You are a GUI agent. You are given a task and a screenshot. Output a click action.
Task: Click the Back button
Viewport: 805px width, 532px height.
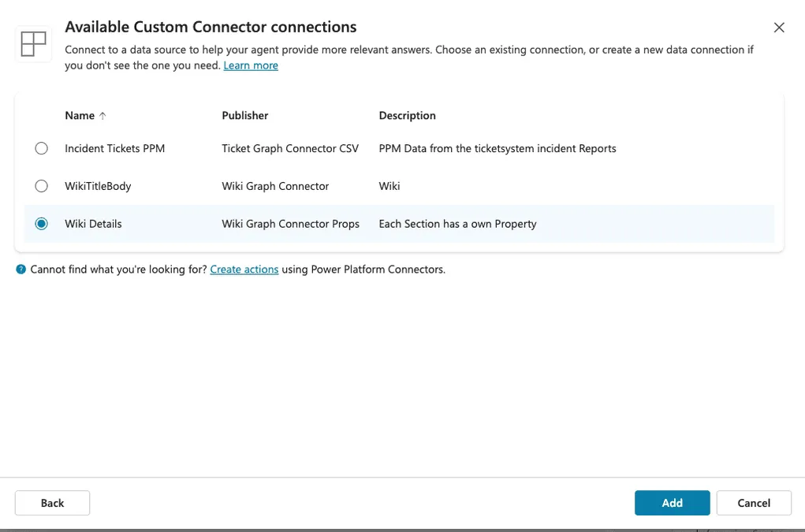coord(52,502)
